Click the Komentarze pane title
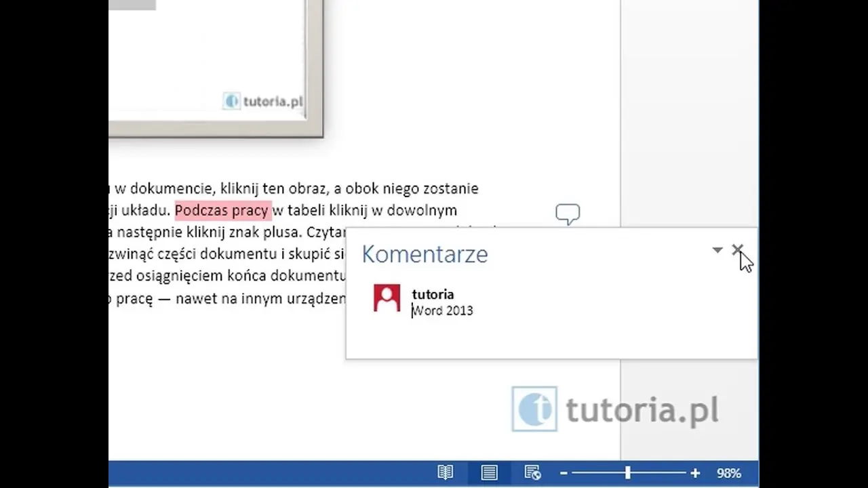Image resolution: width=868 pixels, height=488 pixels. [425, 254]
